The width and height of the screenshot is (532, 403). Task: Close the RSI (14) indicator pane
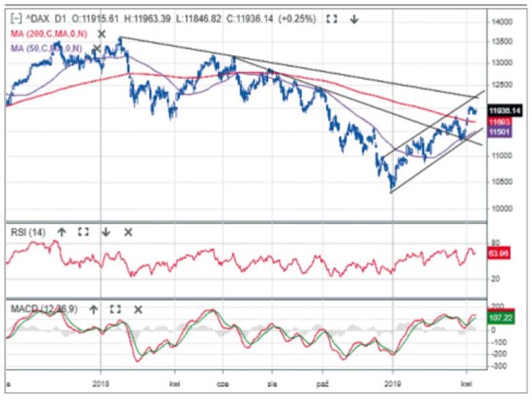pos(128,232)
